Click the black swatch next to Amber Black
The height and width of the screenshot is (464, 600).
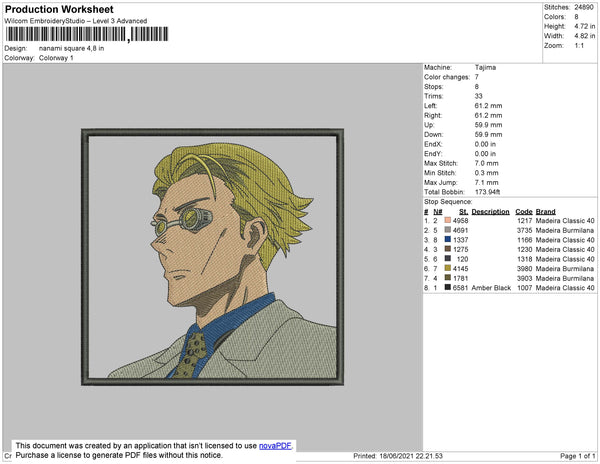(x=447, y=287)
